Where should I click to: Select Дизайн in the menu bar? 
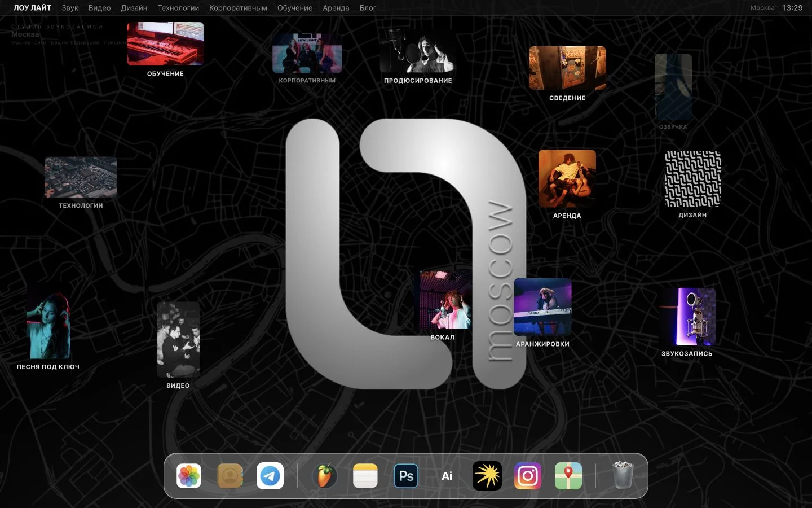click(134, 8)
